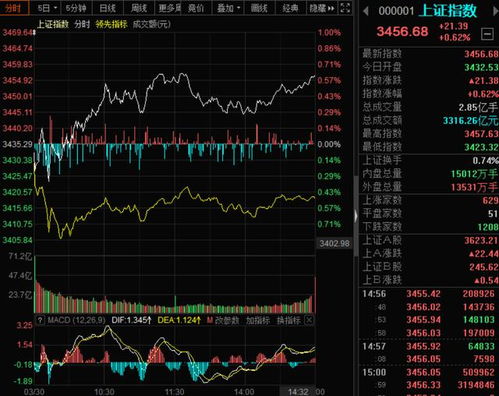Collapse right info panel via middle arrow
The width and height of the screenshot is (499, 396).
(356, 216)
